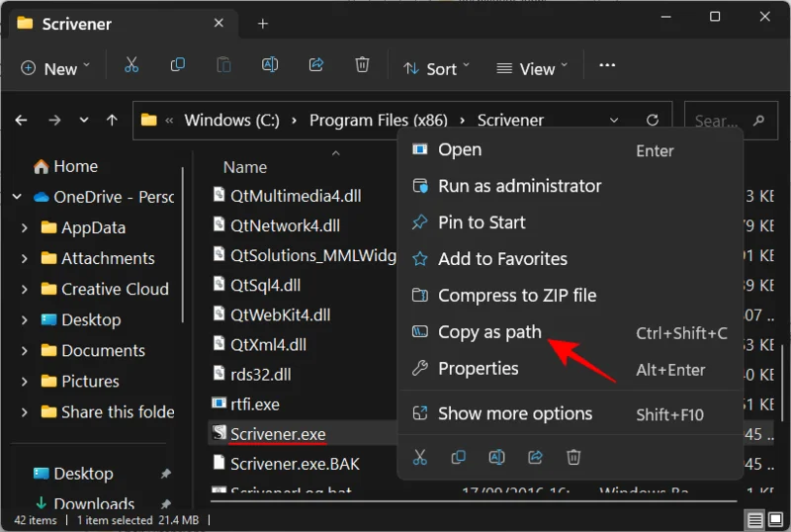Viewport: 791px width, 532px height.
Task: Select file Scrivener.exe
Action: 278,434
